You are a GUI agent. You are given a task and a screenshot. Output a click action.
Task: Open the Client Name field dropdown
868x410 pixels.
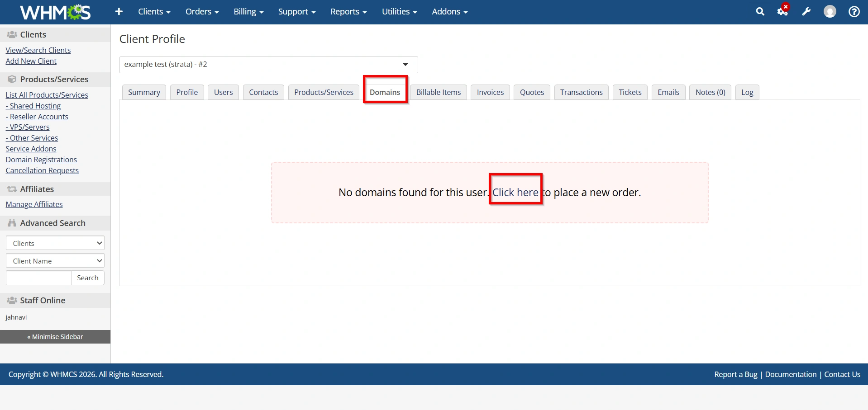(55, 261)
